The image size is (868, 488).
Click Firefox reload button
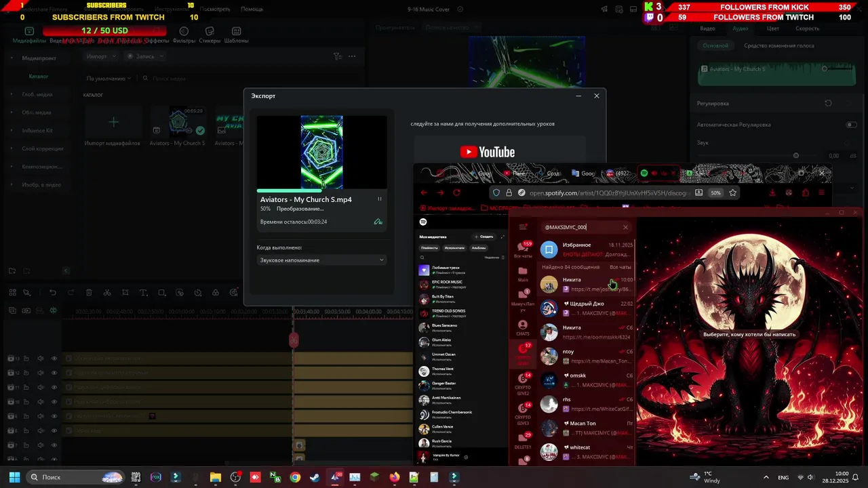456,192
